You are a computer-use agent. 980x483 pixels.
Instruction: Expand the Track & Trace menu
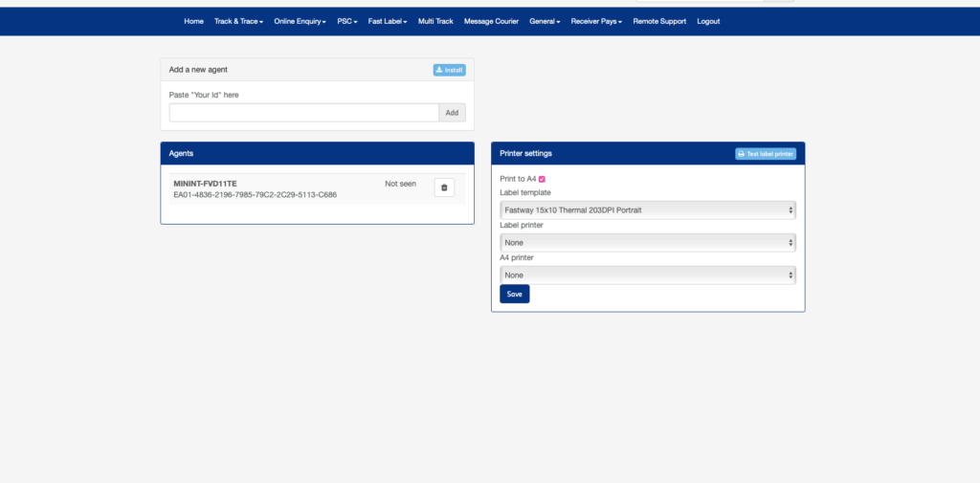238,21
